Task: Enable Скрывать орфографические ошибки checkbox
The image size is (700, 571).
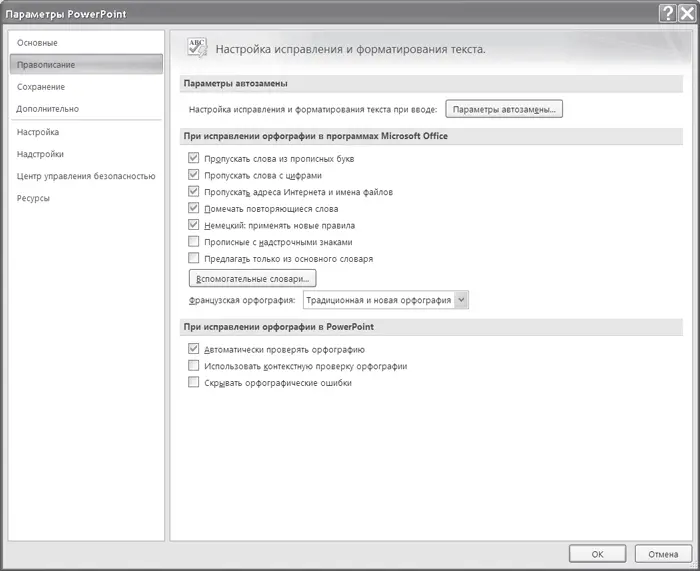Action: (194, 383)
